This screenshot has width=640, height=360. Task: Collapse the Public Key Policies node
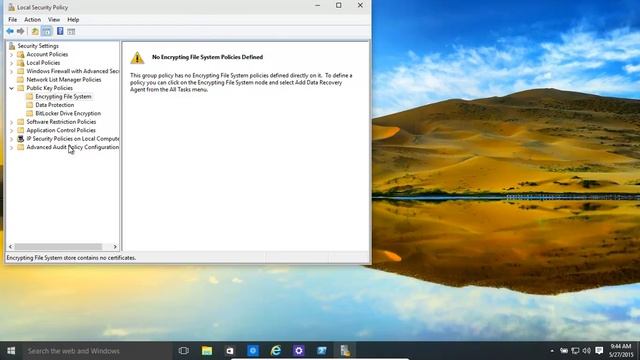11,88
